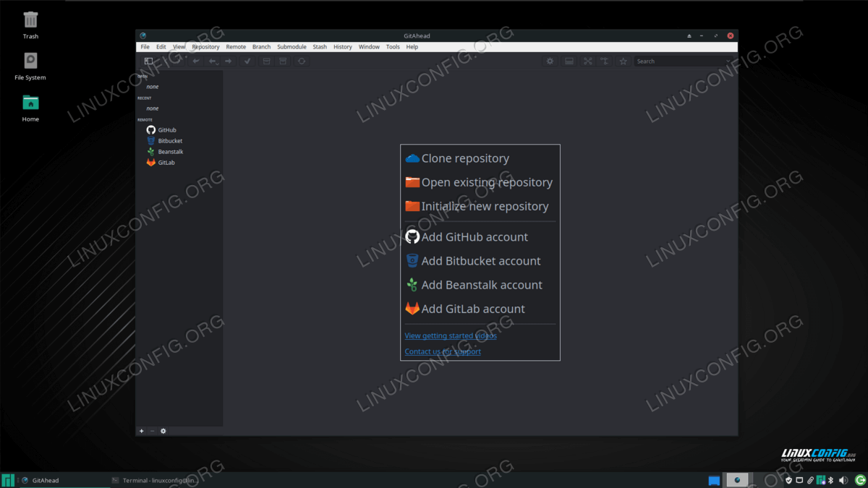868x488 pixels.
Task: Click Add GitLab account
Action: coord(465,309)
